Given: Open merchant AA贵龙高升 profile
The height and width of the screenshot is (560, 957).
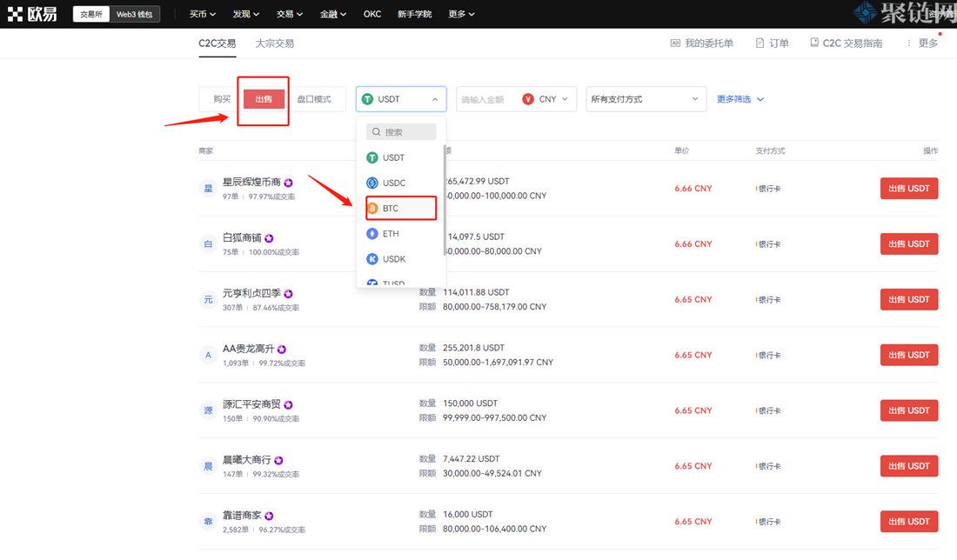Looking at the screenshot, I should (249, 349).
